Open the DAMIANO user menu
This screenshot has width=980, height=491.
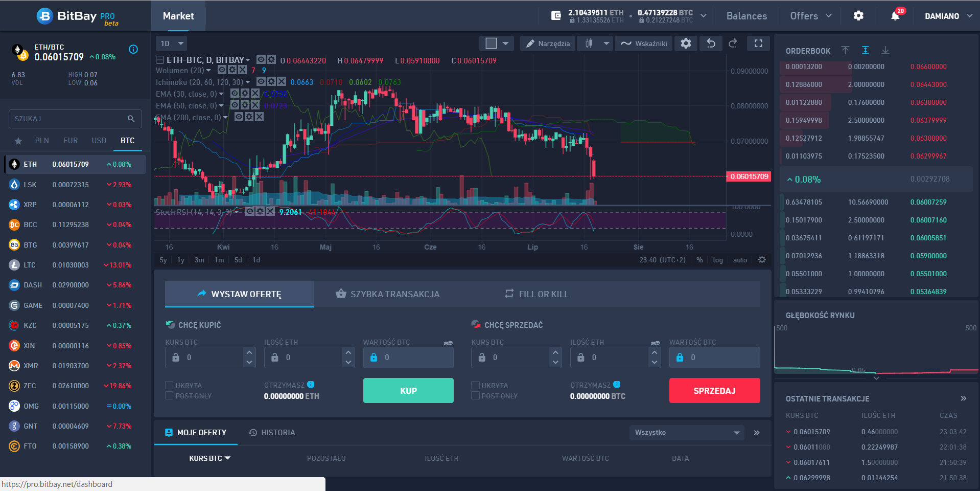click(949, 16)
